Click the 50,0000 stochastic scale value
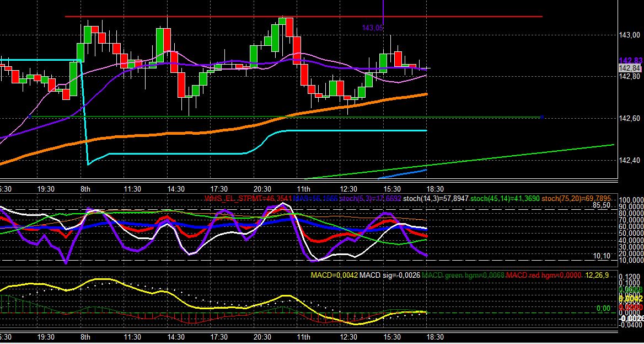The width and height of the screenshot is (644, 344). 631,234
